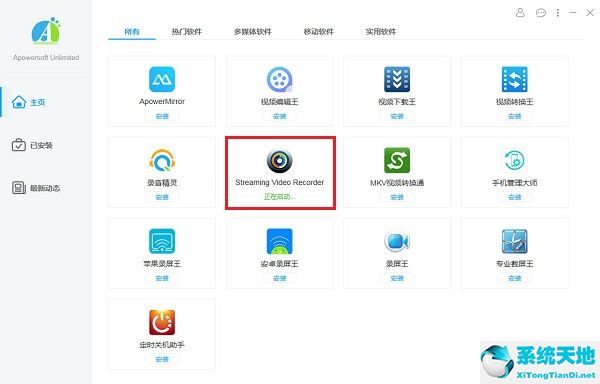Install 视频转换王 with its 安装 button
600x384 pixels.
click(x=514, y=116)
